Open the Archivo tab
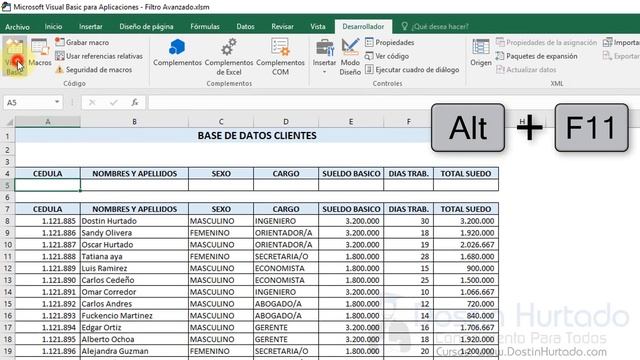Image resolution: width=640 pixels, height=360 pixels. click(17, 27)
